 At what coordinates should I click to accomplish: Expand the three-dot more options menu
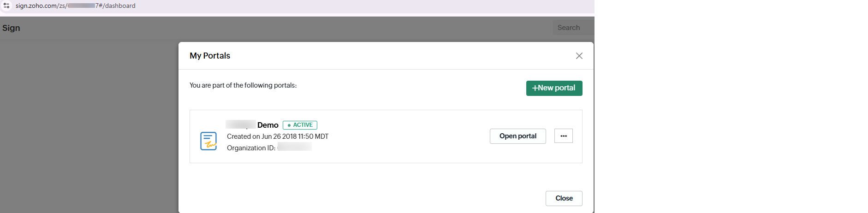click(x=563, y=136)
